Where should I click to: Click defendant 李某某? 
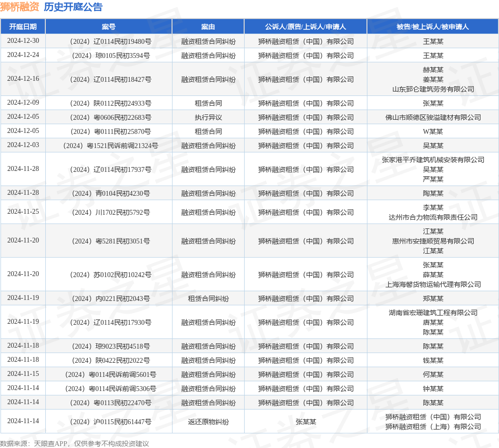(x=433, y=207)
